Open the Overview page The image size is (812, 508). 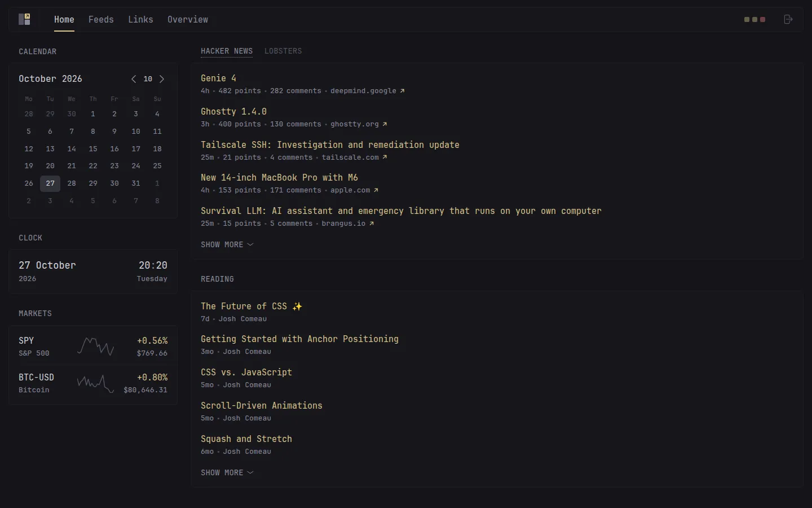(x=188, y=19)
